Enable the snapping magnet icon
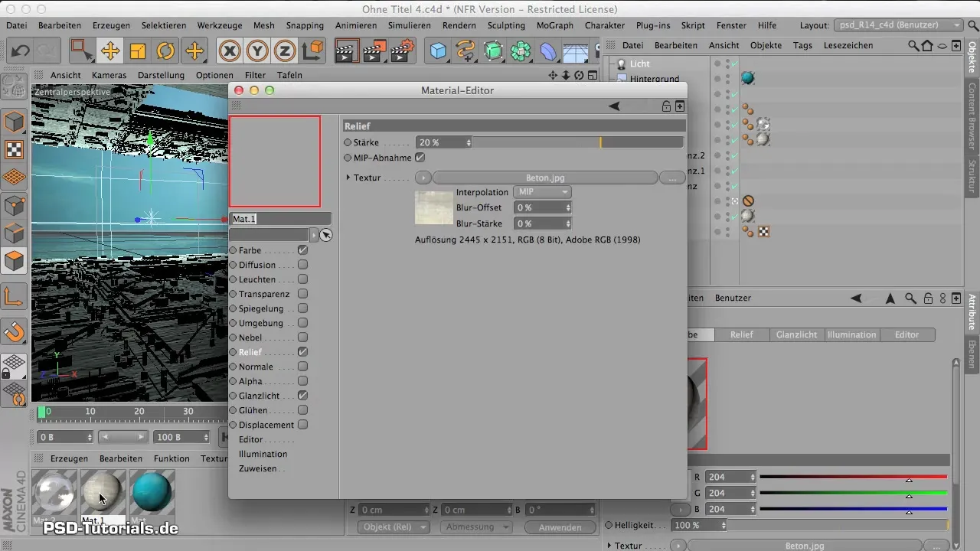 point(15,331)
